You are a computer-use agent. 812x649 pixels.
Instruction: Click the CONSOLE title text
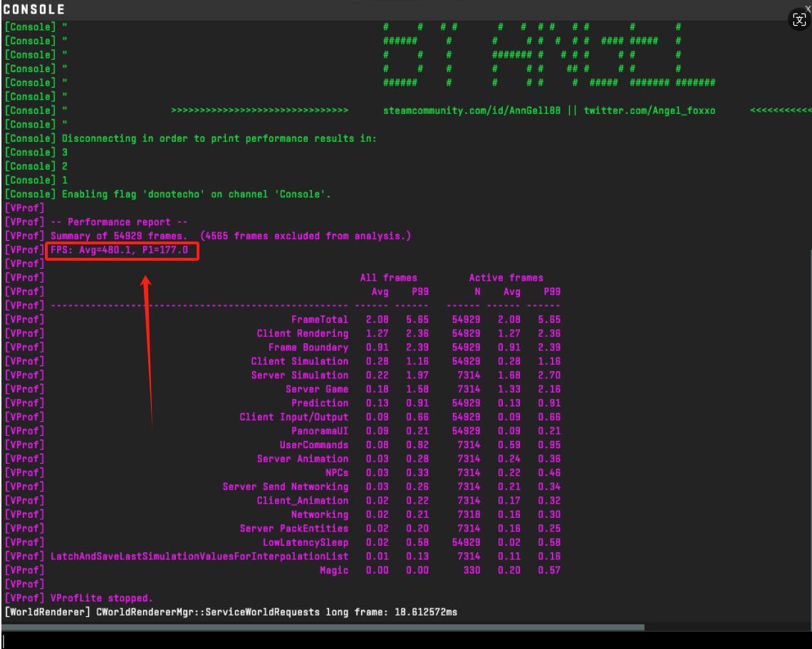[34, 9]
